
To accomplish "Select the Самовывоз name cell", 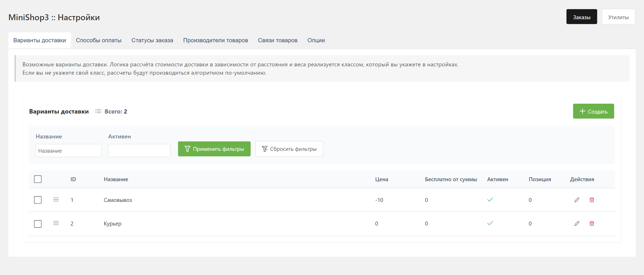I will [118, 200].
